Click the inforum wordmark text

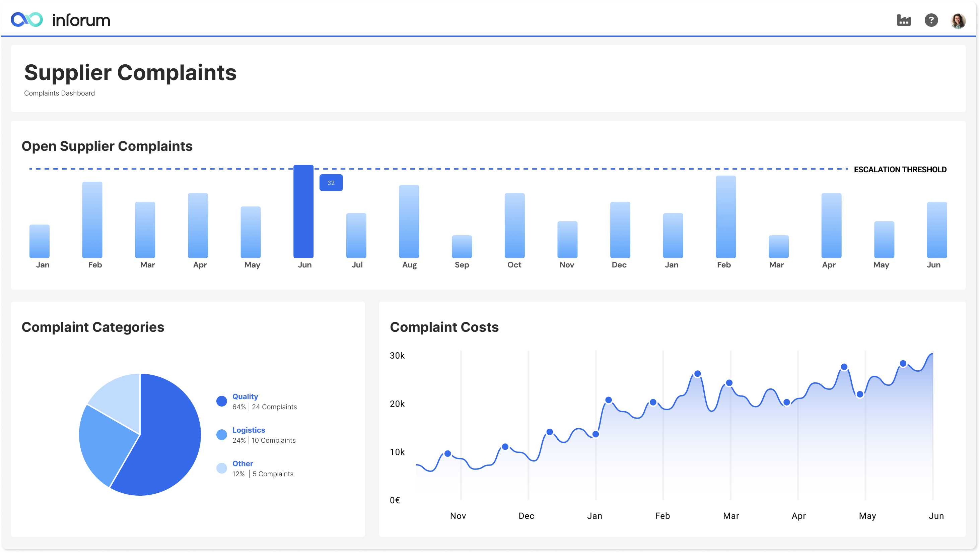(x=81, y=20)
